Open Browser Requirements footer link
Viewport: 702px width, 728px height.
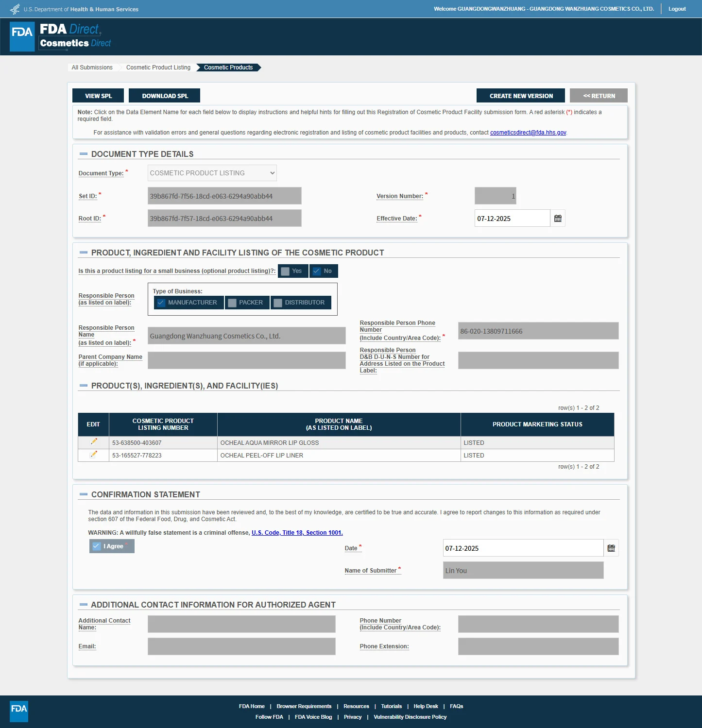coord(304,706)
